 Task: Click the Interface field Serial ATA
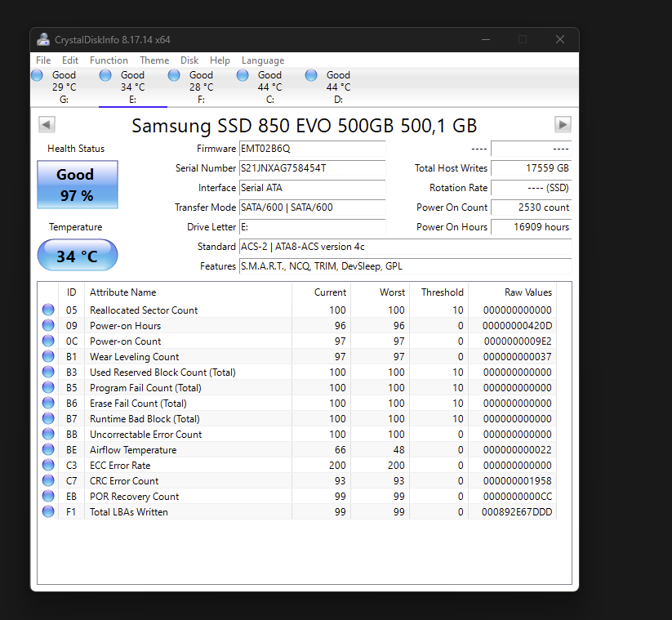pyautogui.click(x=313, y=188)
